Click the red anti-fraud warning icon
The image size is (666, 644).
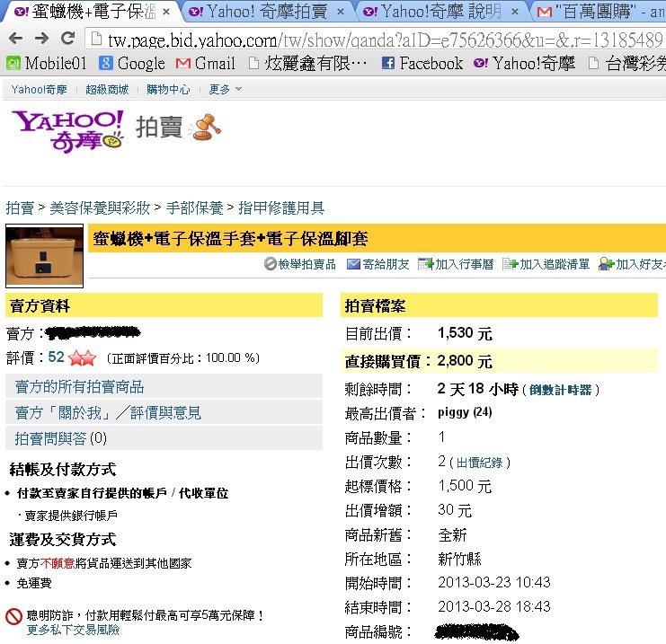[x=13, y=616]
